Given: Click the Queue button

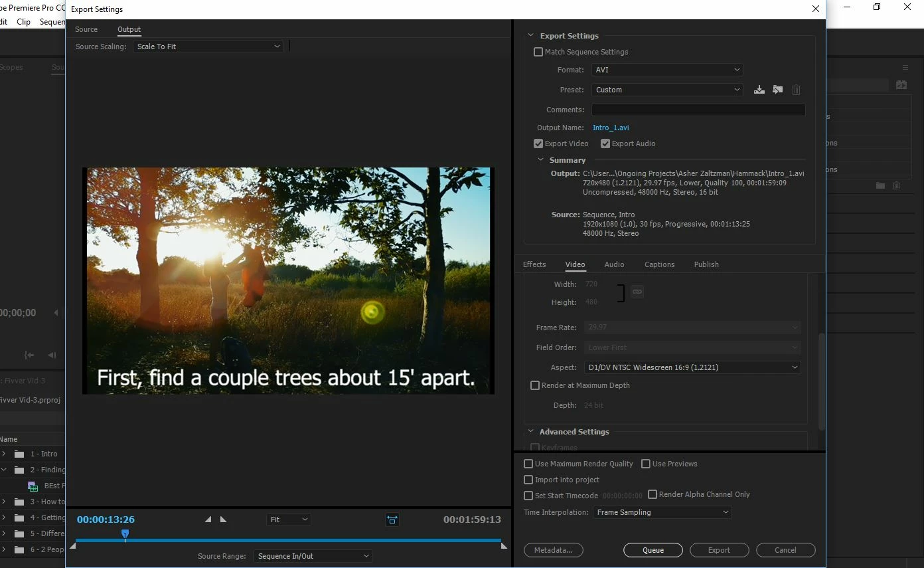Looking at the screenshot, I should click(653, 550).
